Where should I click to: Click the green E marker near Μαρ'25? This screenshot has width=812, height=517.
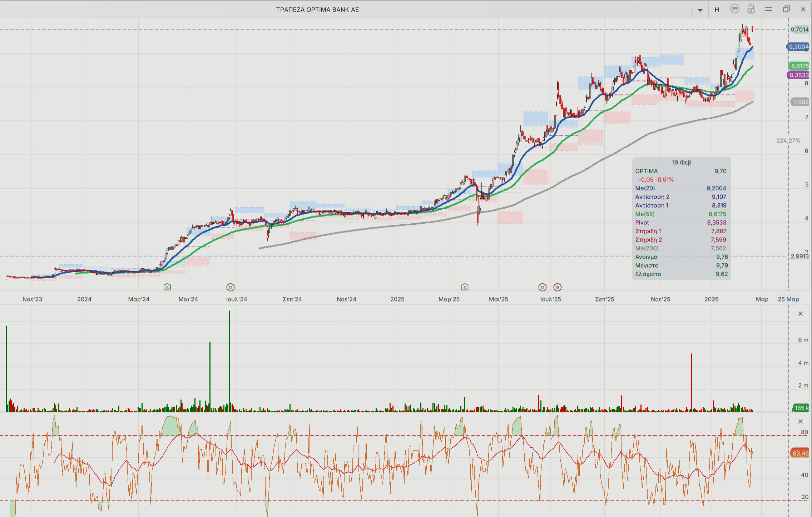point(465,287)
